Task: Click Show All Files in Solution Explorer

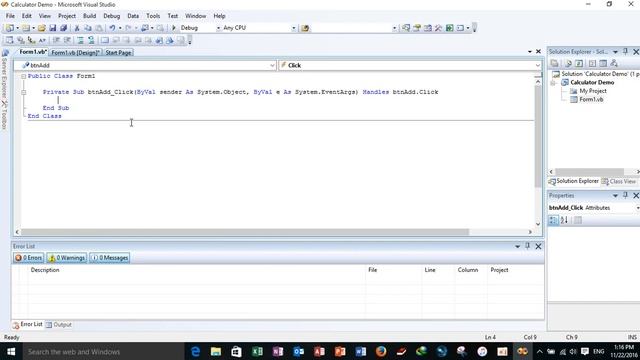Action: point(568,63)
